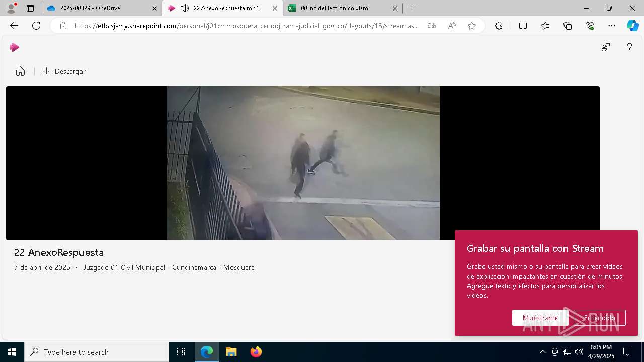644x362 pixels.
Task: Open Juzgado 01 Civil Municipal owner name
Action: click(x=169, y=267)
